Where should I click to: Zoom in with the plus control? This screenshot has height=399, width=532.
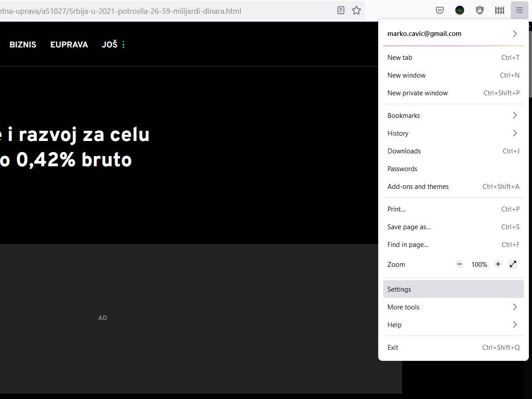click(x=498, y=264)
